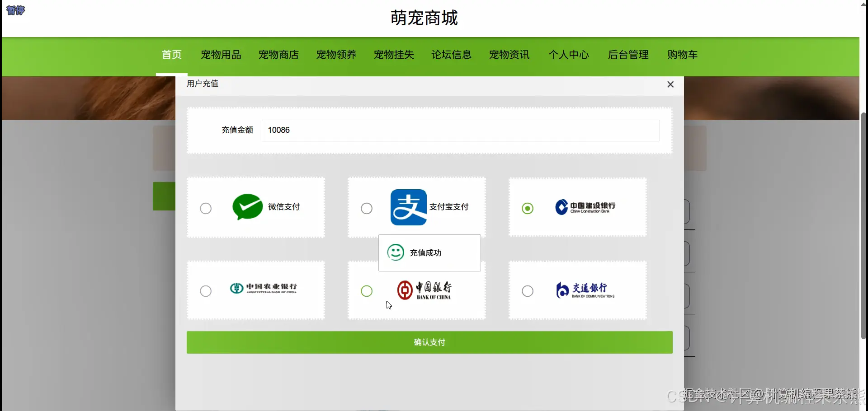Click the green WeChat Pay logo icon
This screenshot has height=411, width=868.
(248, 207)
